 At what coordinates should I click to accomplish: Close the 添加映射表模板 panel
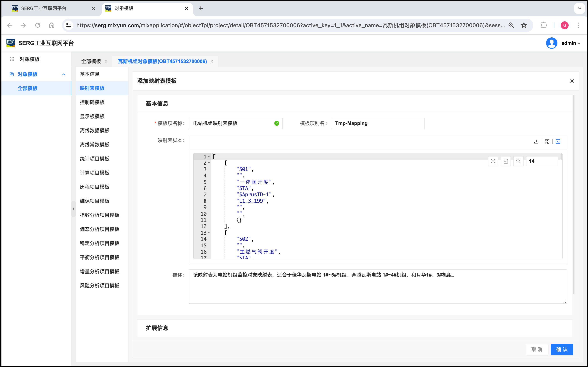(x=572, y=81)
